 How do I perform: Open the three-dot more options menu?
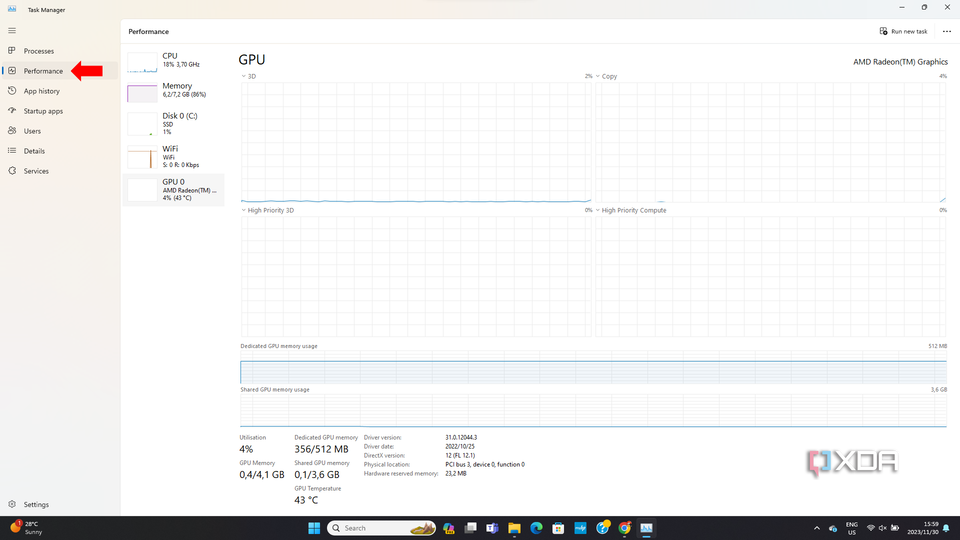(x=947, y=31)
